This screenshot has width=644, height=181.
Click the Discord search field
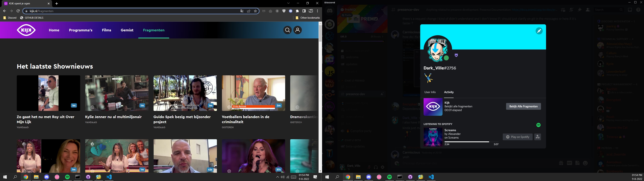(x=609, y=10)
